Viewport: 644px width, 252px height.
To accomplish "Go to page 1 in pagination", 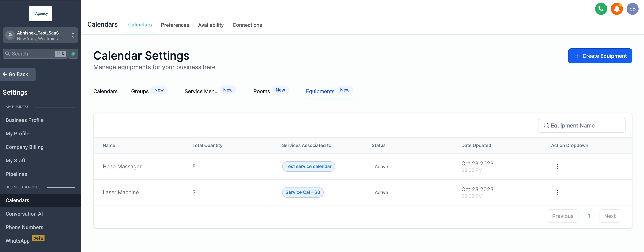I will tap(588, 216).
